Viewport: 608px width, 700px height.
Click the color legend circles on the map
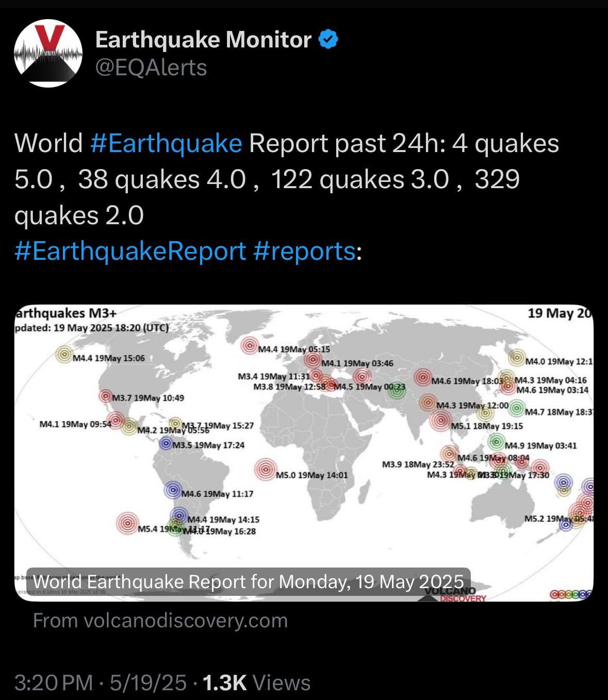pyautogui.click(x=571, y=594)
